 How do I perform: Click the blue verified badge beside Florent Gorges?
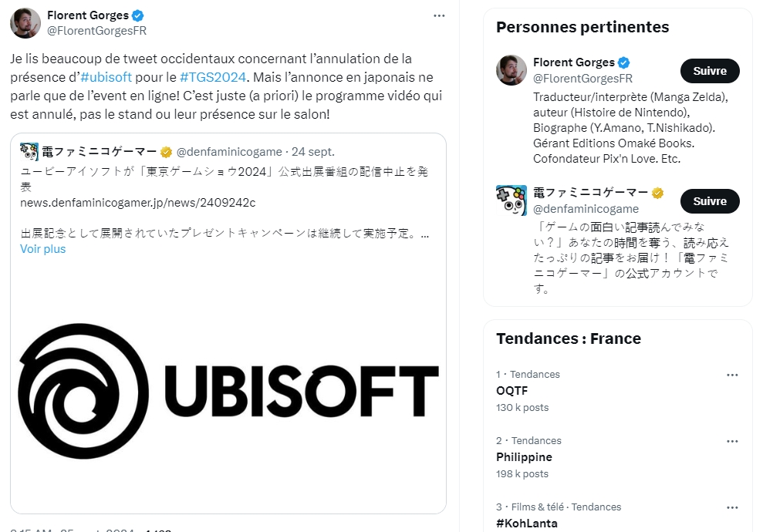tap(137, 16)
